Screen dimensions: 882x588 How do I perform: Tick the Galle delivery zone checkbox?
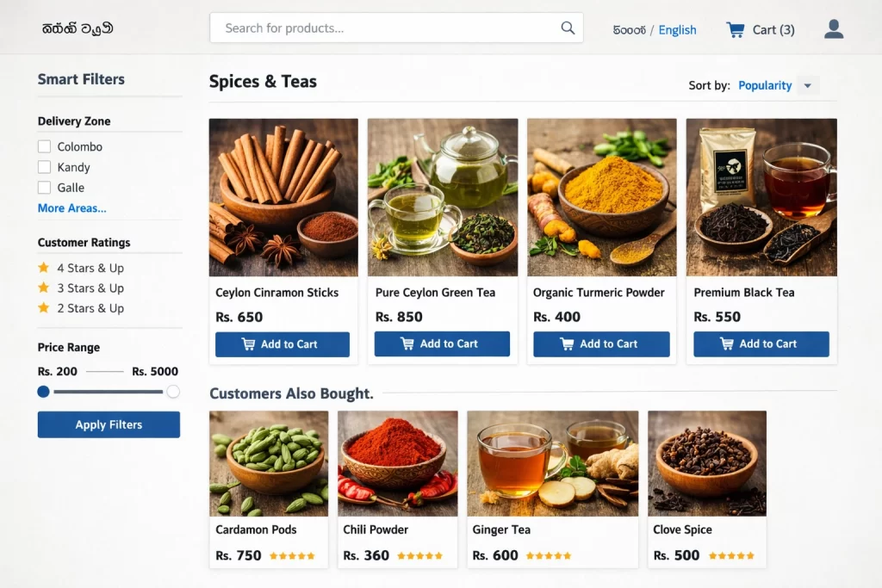pyautogui.click(x=45, y=188)
